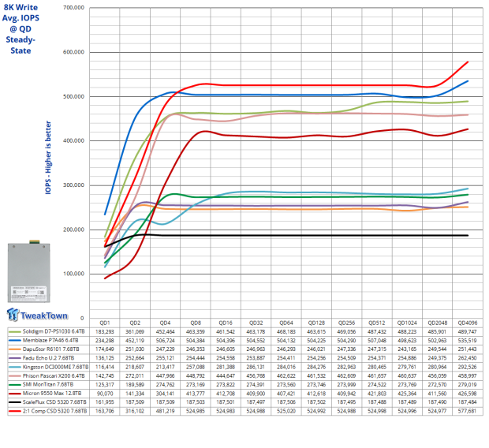
Task: Click the 'QD8' column header
Action: click(x=196, y=323)
